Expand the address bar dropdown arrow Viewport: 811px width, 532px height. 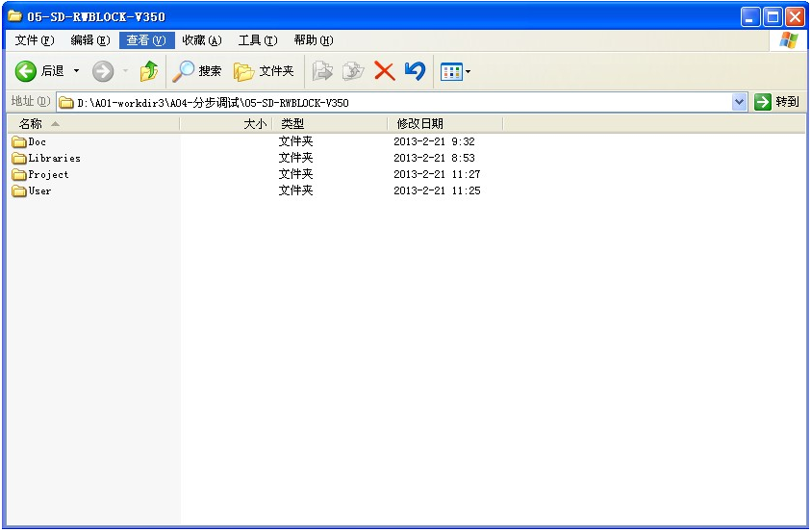pyautogui.click(x=740, y=102)
